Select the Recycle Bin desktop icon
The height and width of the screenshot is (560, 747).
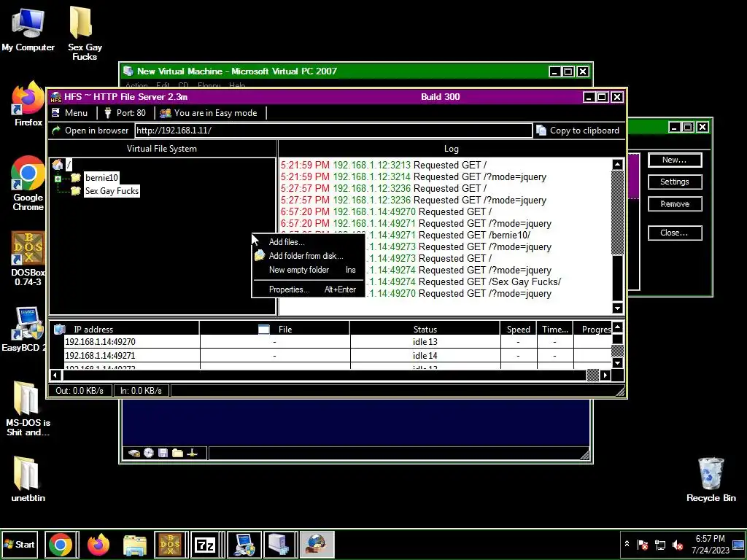pos(711,480)
